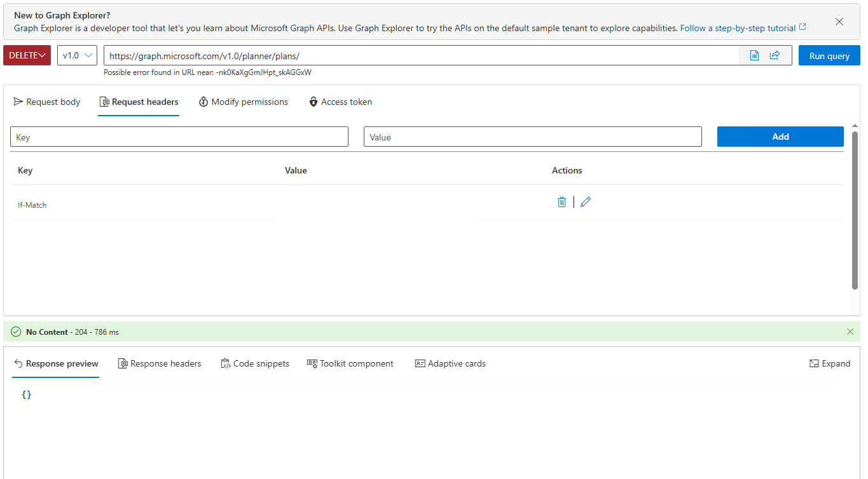
Task: Switch to the Response headers tab
Action: pos(160,364)
